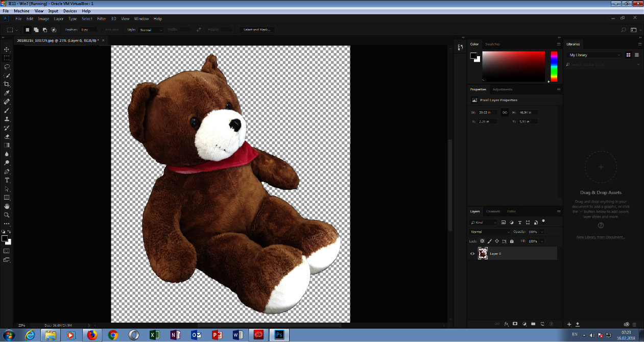
Task: Activate the Type tool
Action: [x=7, y=180]
